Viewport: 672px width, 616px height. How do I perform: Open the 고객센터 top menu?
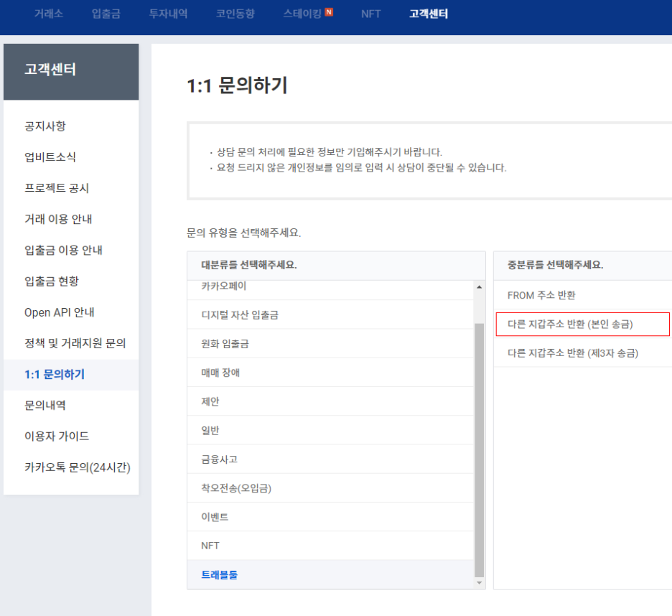point(428,14)
